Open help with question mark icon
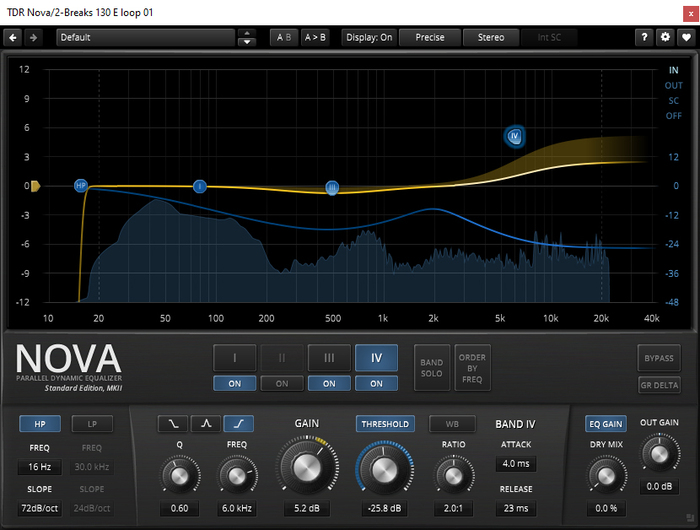The height and width of the screenshot is (530, 700). point(645,37)
